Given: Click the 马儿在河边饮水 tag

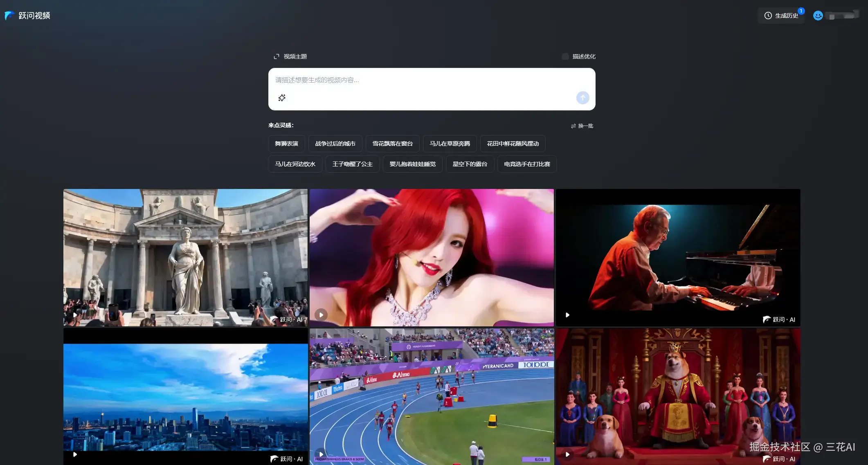Looking at the screenshot, I should 295,164.
